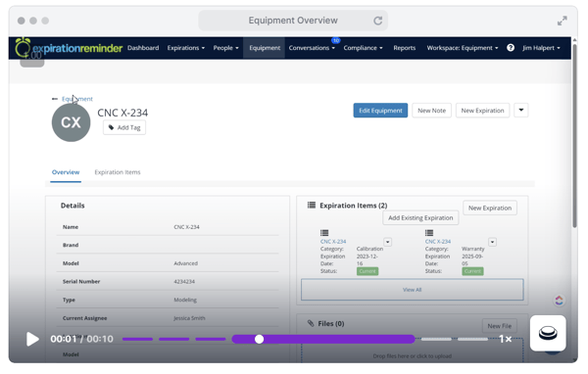588x374 pixels.
Task: Change playback speed 1x
Action: pos(505,339)
